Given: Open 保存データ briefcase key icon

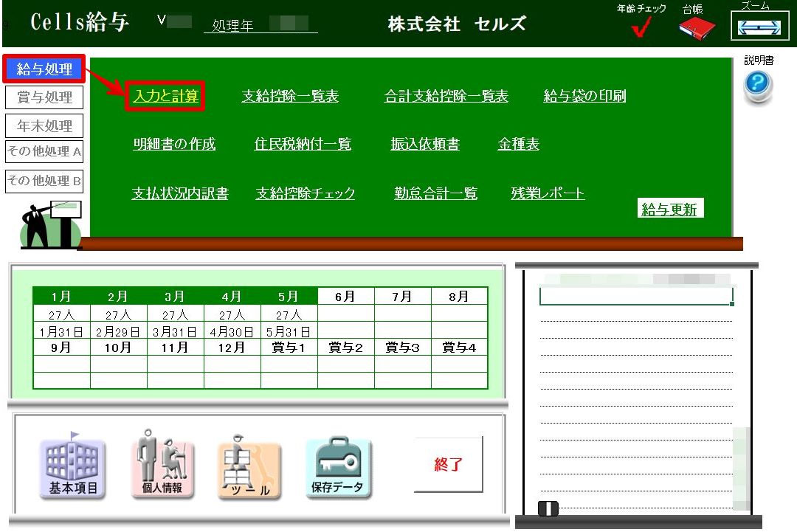Looking at the screenshot, I should tap(339, 467).
